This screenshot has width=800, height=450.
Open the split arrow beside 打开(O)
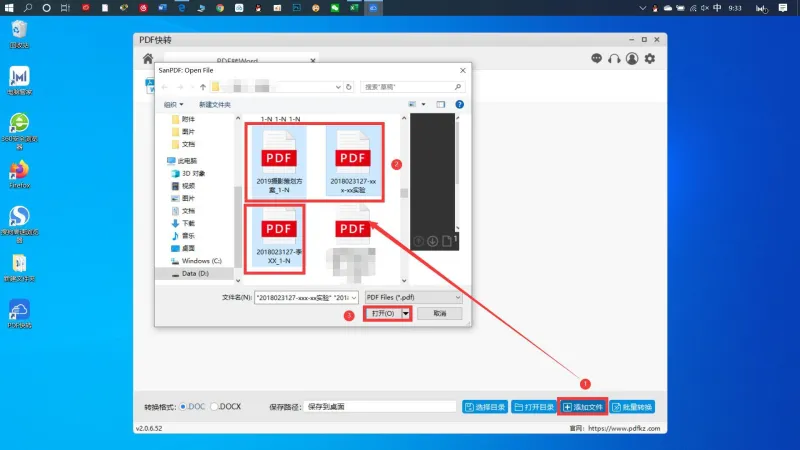(x=406, y=313)
